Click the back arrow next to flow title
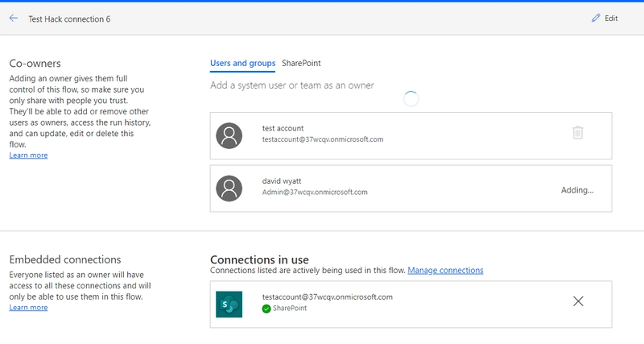 pyautogui.click(x=14, y=19)
